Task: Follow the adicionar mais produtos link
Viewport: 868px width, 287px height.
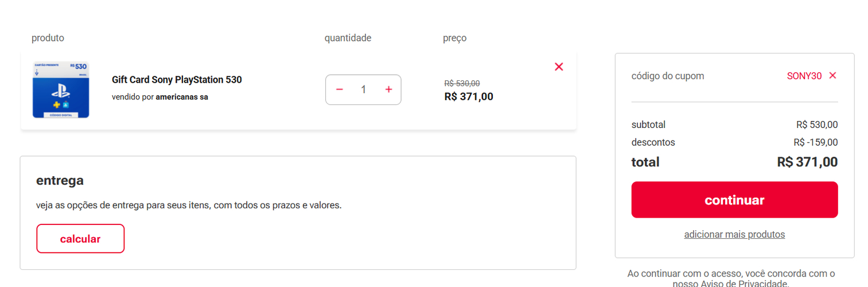Action: point(734,234)
